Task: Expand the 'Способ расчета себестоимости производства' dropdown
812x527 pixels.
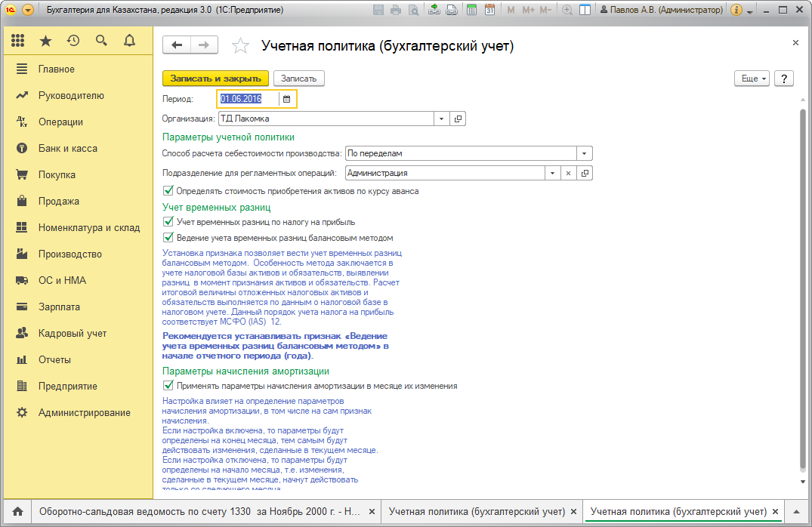Action: [x=584, y=153]
